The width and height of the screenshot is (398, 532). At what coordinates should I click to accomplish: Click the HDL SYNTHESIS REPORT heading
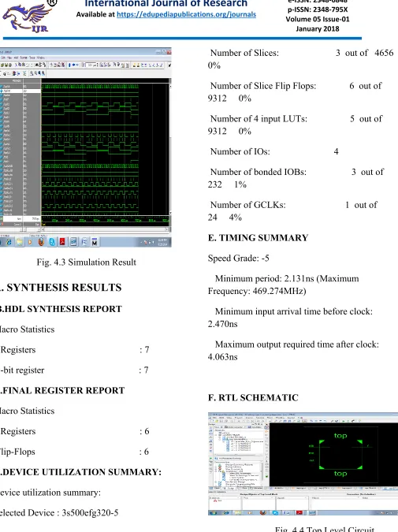tap(61, 309)
